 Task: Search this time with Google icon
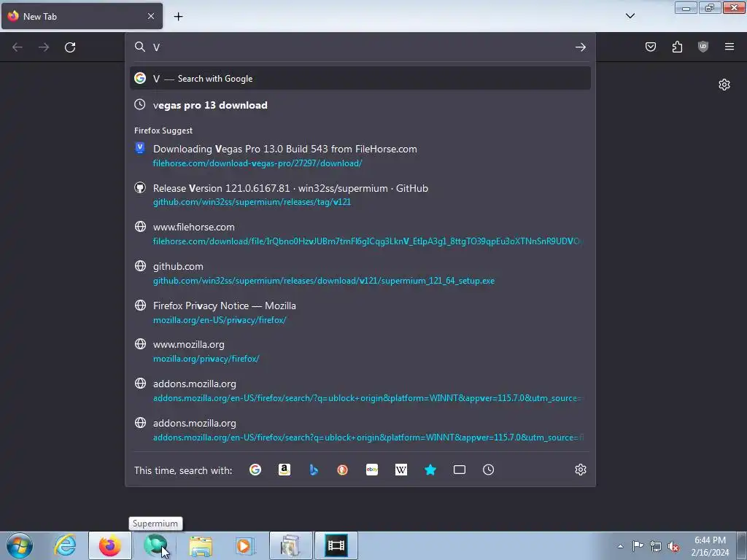pyautogui.click(x=255, y=470)
